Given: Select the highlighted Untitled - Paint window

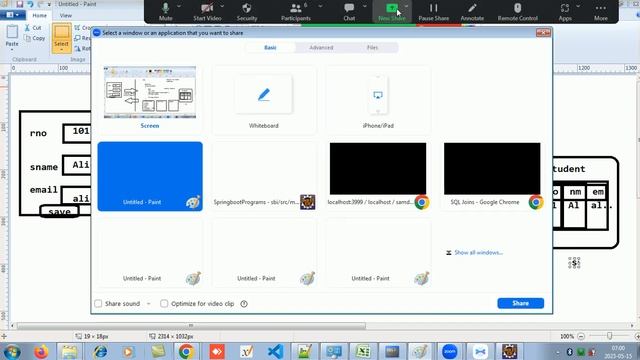Looking at the screenshot, I should tap(150, 176).
